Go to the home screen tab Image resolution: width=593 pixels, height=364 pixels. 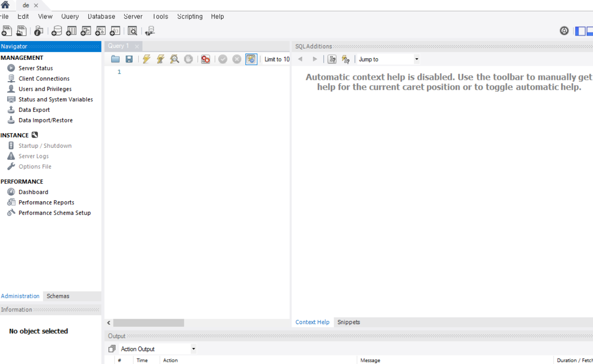[5, 5]
